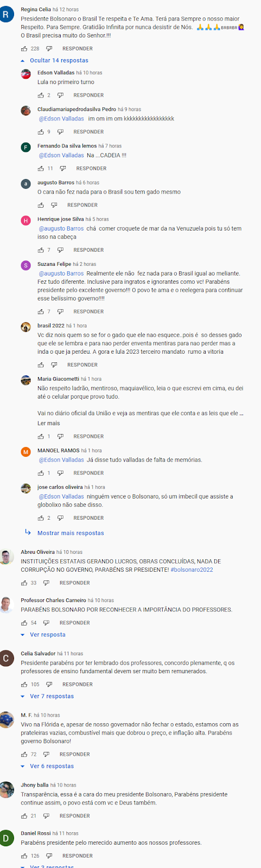Dislike augusto Barros's reply

[x=54, y=205]
